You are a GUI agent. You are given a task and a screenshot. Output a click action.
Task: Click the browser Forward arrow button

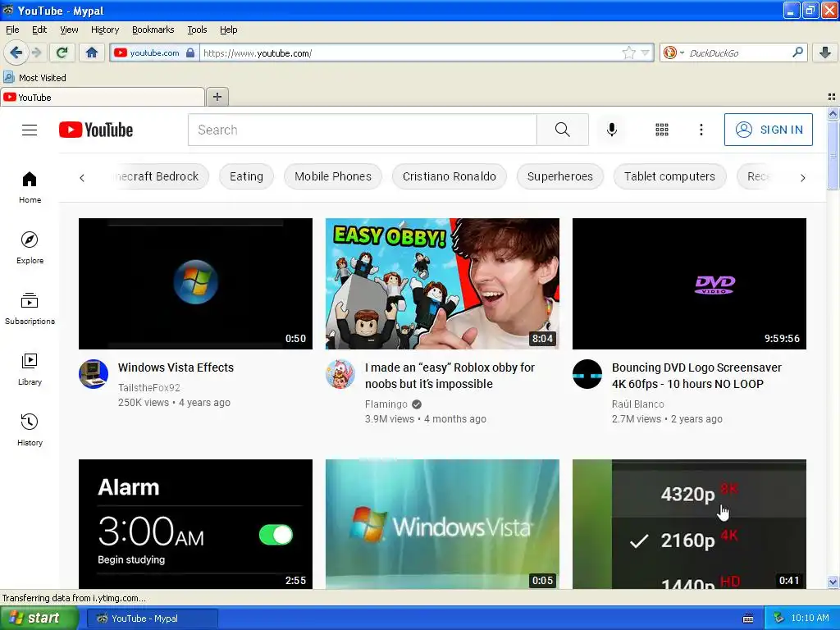tap(36, 52)
